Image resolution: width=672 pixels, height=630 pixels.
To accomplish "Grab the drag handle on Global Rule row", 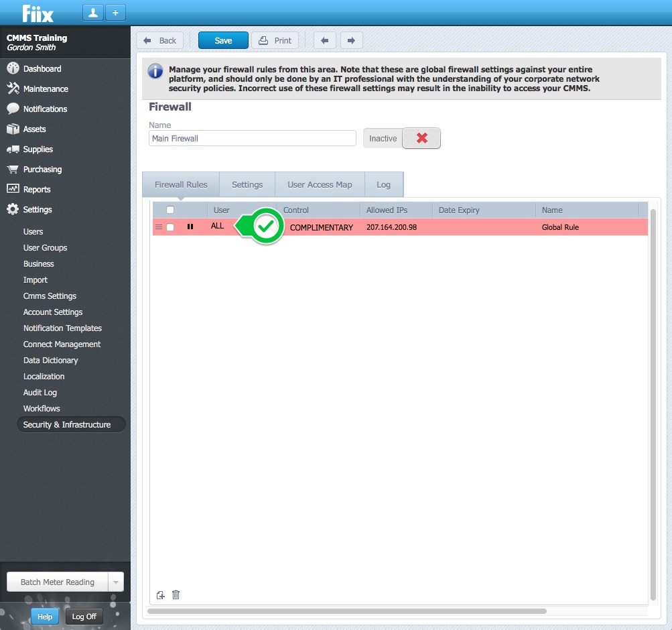I will click(x=159, y=227).
